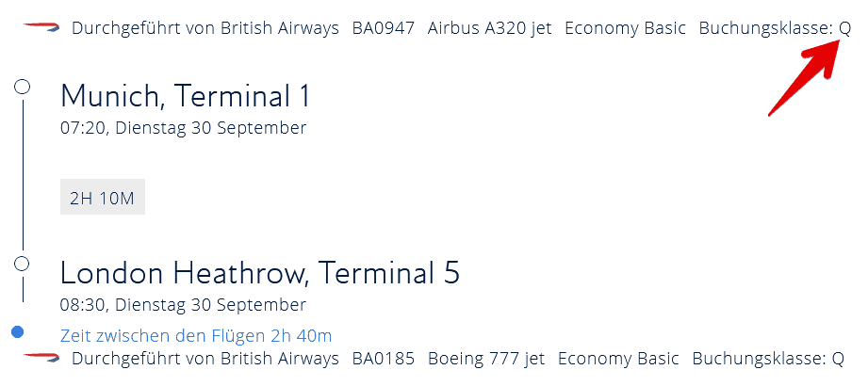Click the Munich departure timeline circle
The width and height of the screenshot is (868, 386).
click(x=23, y=87)
